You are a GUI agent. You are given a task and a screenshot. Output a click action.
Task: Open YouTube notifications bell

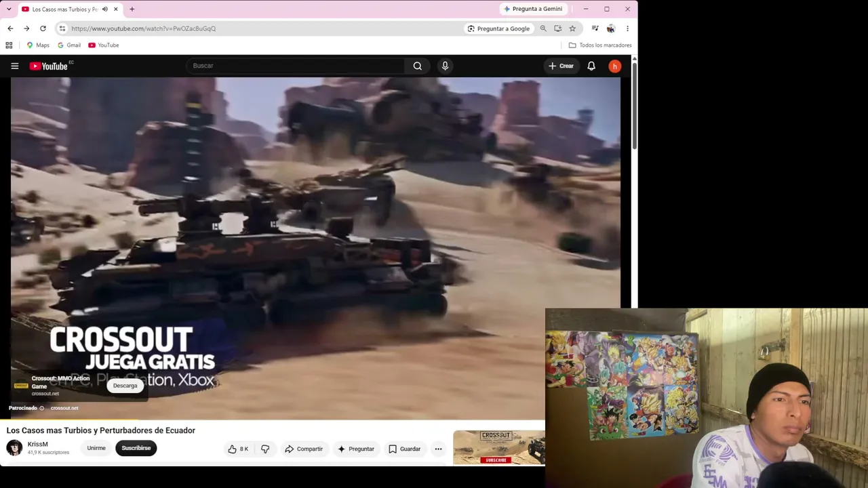[591, 66]
